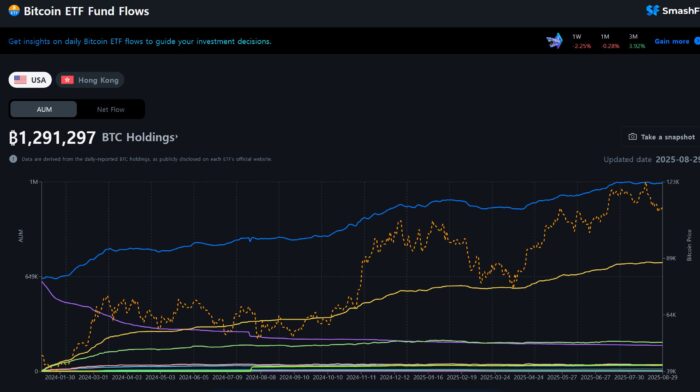Click the info icon beside the data disclaimer

pyautogui.click(x=13, y=159)
